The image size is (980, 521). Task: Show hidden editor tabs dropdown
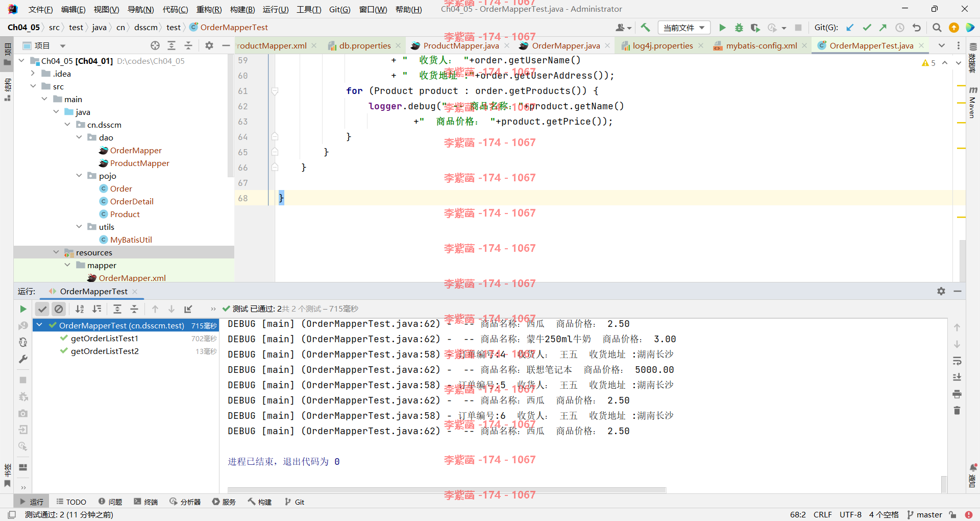[x=941, y=45]
